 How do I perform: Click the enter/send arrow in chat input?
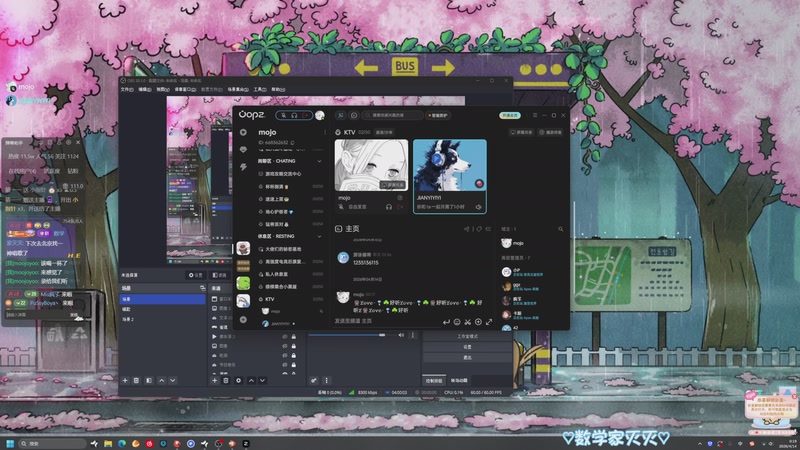pyautogui.click(x=446, y=322)
